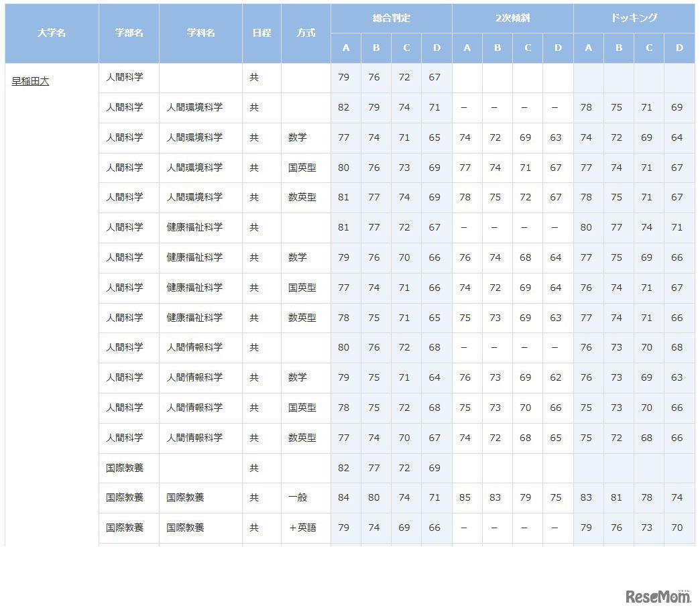Select 人間環境科学 in the 国英型 row
The width and height of the screenshot is (700, 612).
point(194,168)
